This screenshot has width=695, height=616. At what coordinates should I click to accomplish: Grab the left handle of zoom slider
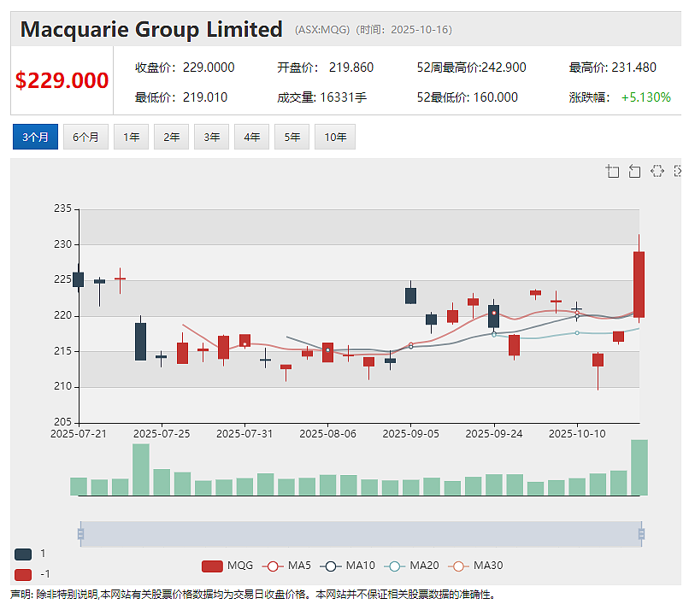coord(80,534)
